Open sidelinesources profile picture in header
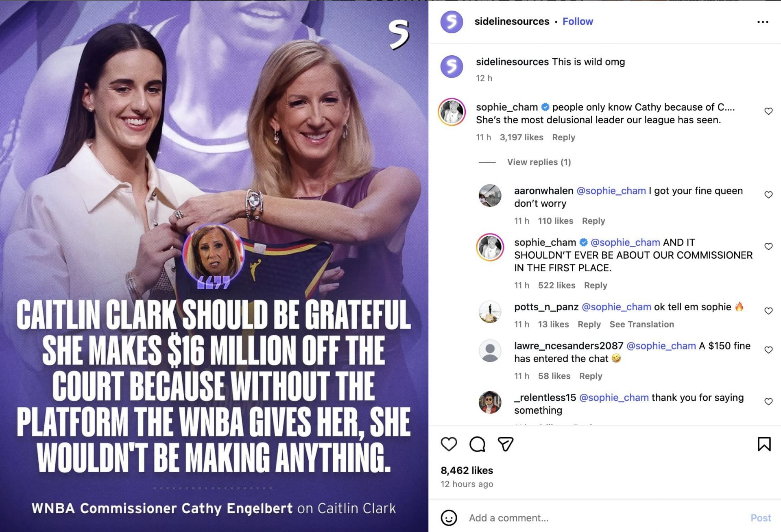The width and height of the screenshot is (781, 532). pyautogui.click(x=452, y=22)
